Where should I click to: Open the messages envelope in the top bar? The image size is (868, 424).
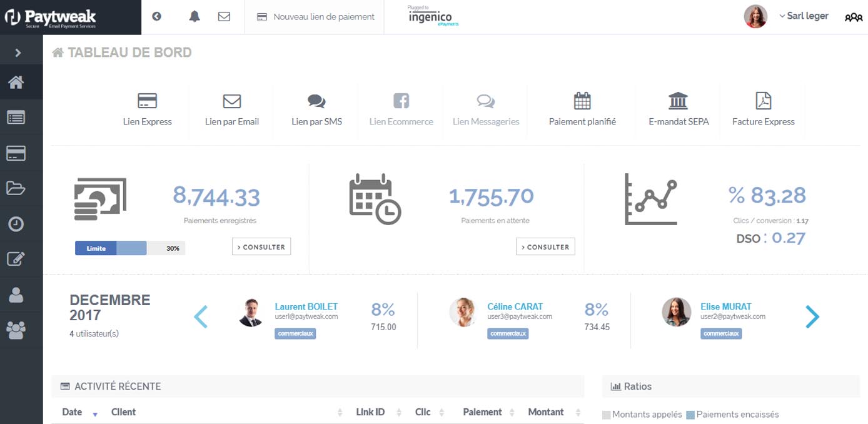pos(223,16)
